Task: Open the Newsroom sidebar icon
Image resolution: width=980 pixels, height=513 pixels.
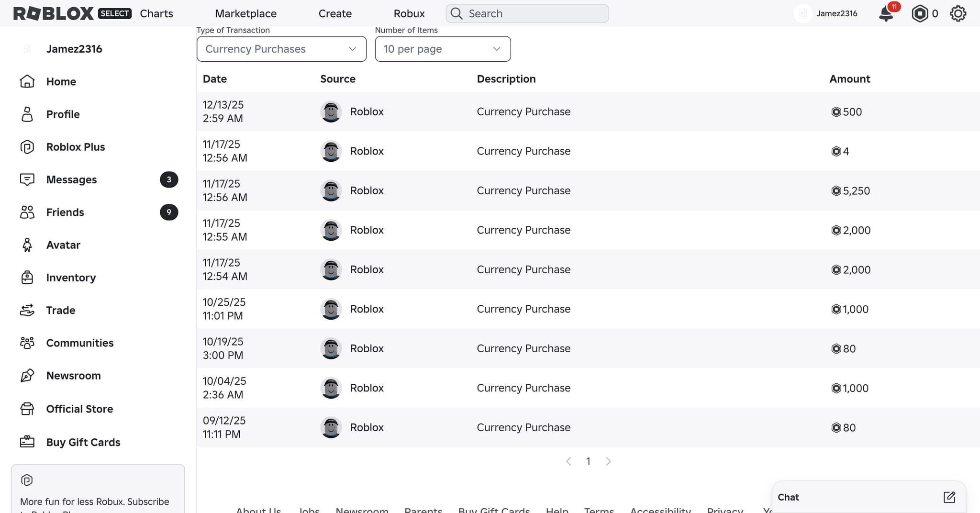Action: coord(27,376)
